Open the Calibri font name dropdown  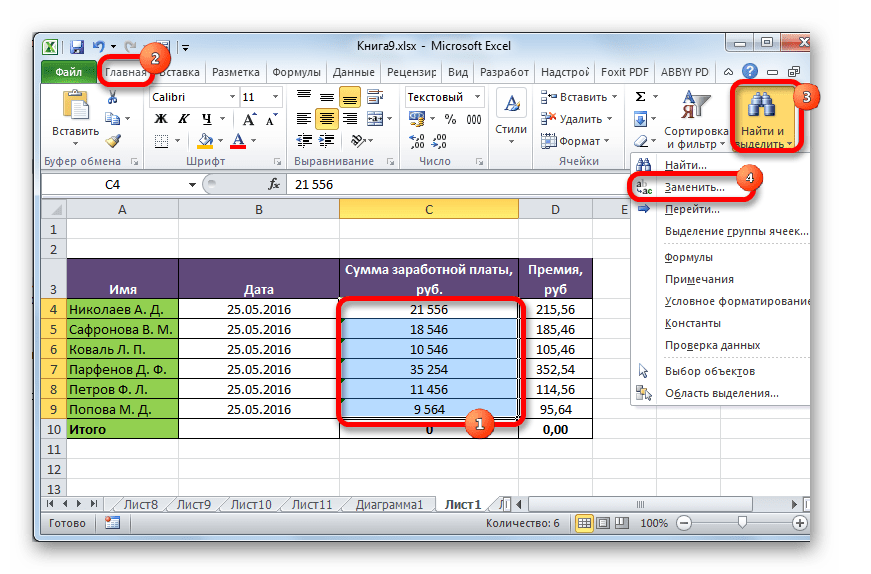229,97
